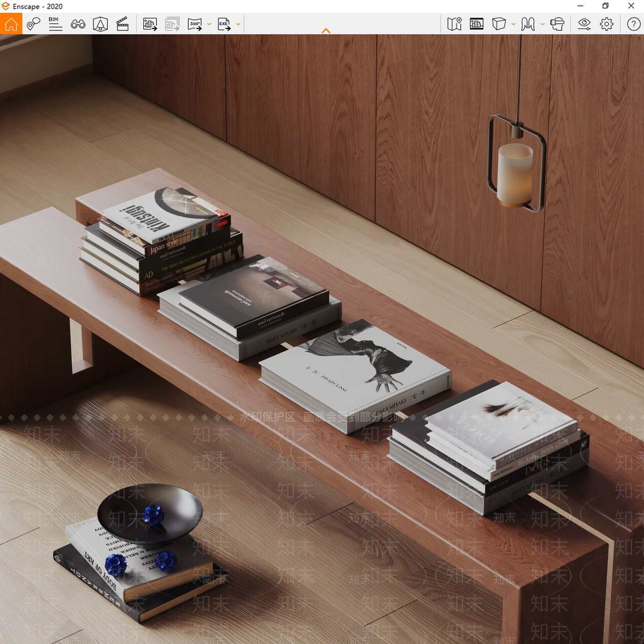Click the orange Home icon
Viewport: 644px width, 644px height.
tap(11, 24)
